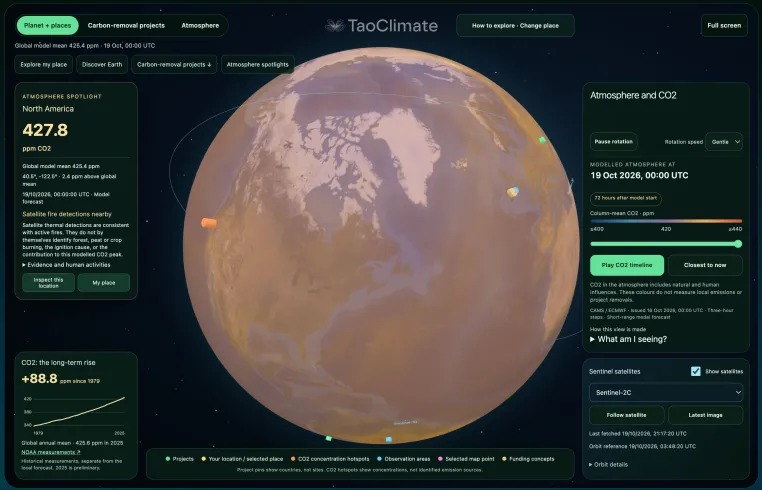Click the green Projects legend dot

click(x=168, y=459)
